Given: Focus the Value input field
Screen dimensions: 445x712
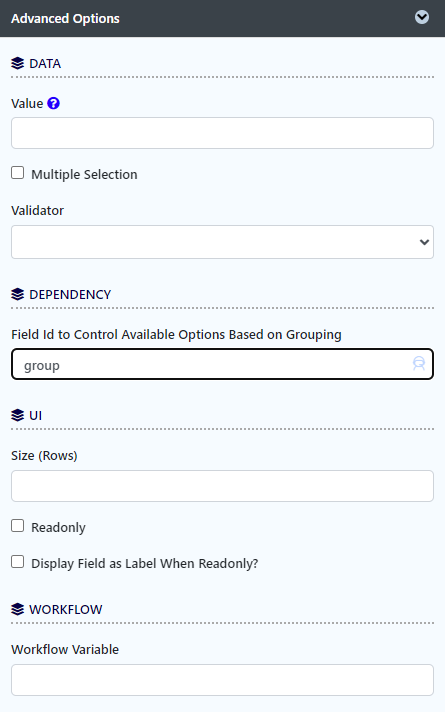Looking at the screenshot, I should [222, 133].
